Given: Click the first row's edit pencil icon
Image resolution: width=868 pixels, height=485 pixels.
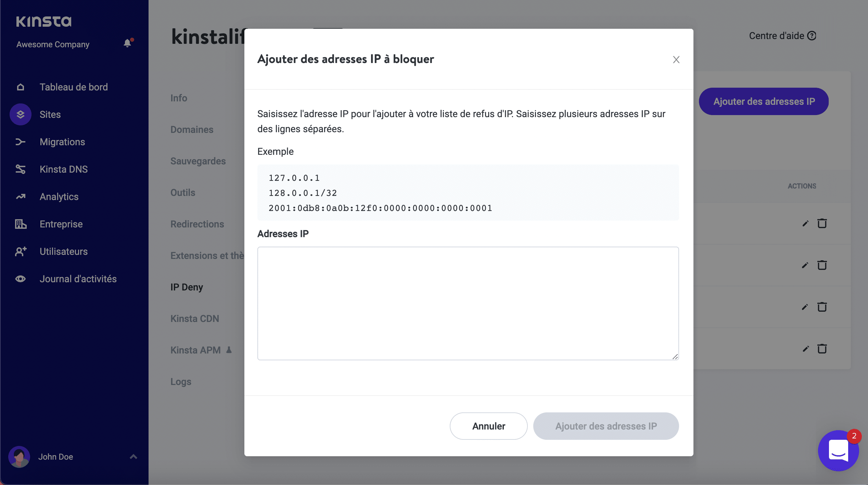Looking at the screenshot, I should click(x=805, y=224).
